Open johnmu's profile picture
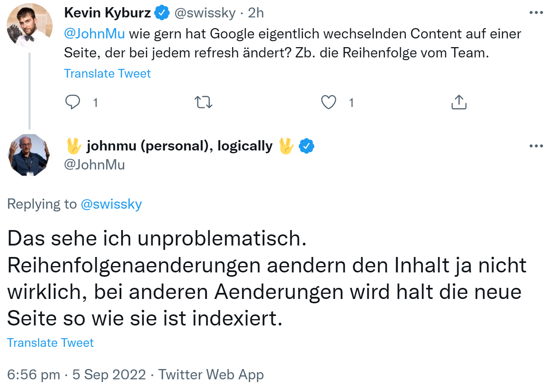550x392 pixels. 29,154
